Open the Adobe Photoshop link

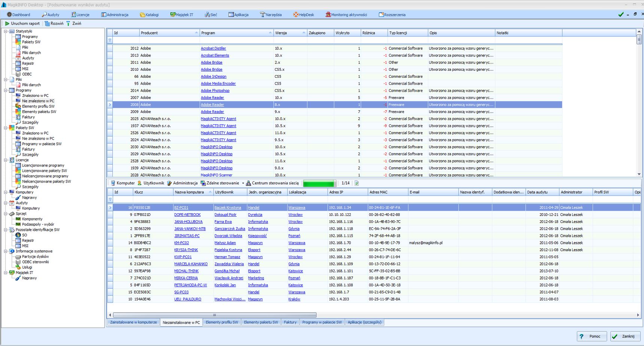click(215, 91)
